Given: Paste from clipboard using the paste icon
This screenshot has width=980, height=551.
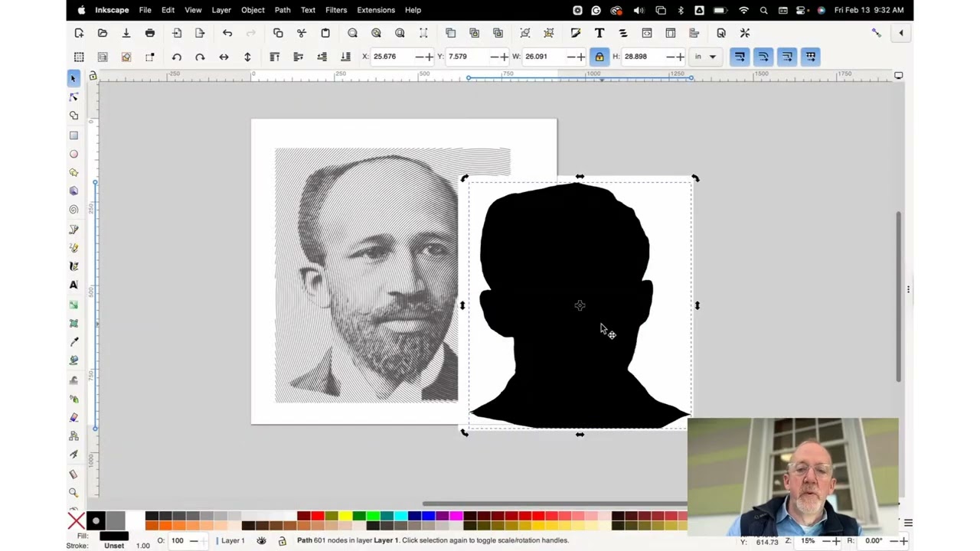Looking at the screenshot, I should [325, 33].
